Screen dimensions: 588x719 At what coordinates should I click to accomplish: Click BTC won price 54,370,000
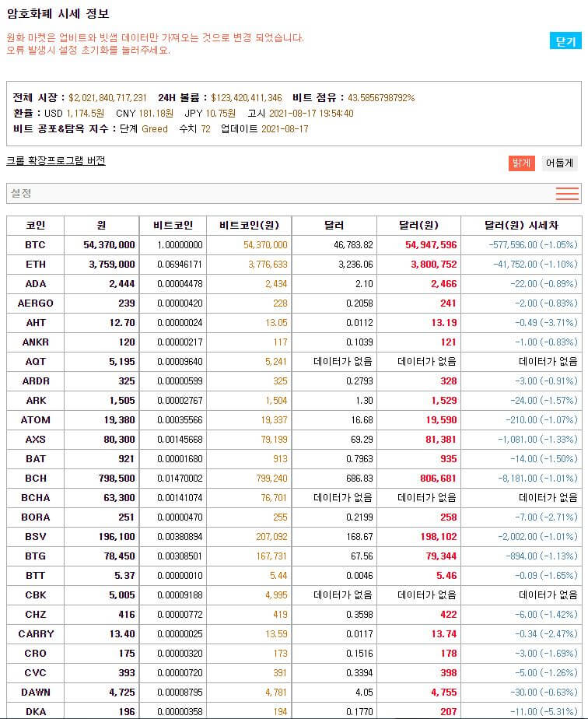point(109,245)
